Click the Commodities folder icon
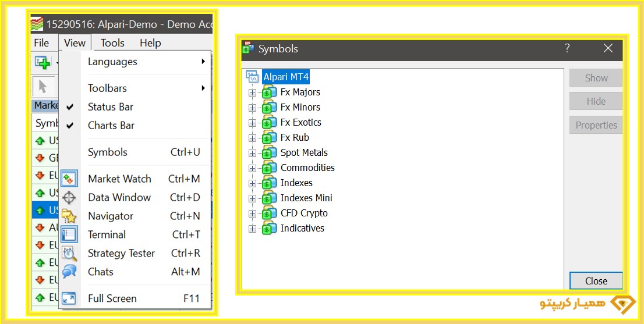Viewport: 644px width, 324px height. click(x=270, y=168)
